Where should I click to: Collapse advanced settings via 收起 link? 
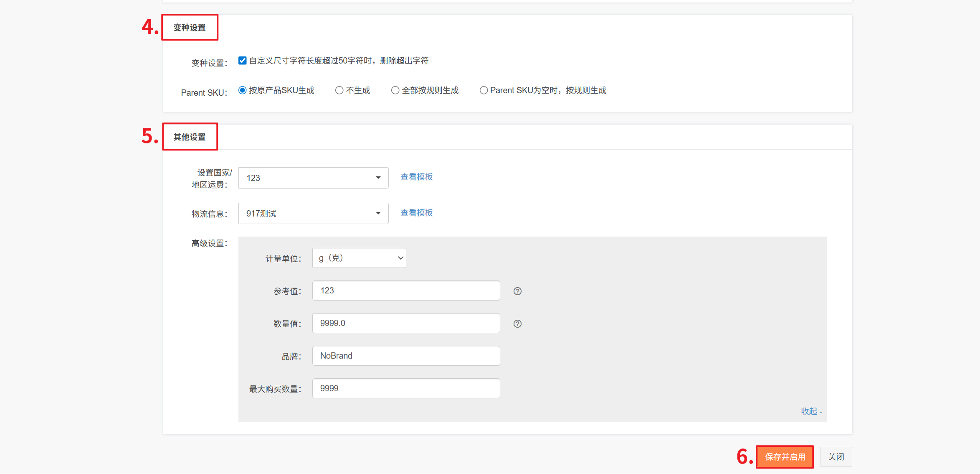(x=811, y=411)
